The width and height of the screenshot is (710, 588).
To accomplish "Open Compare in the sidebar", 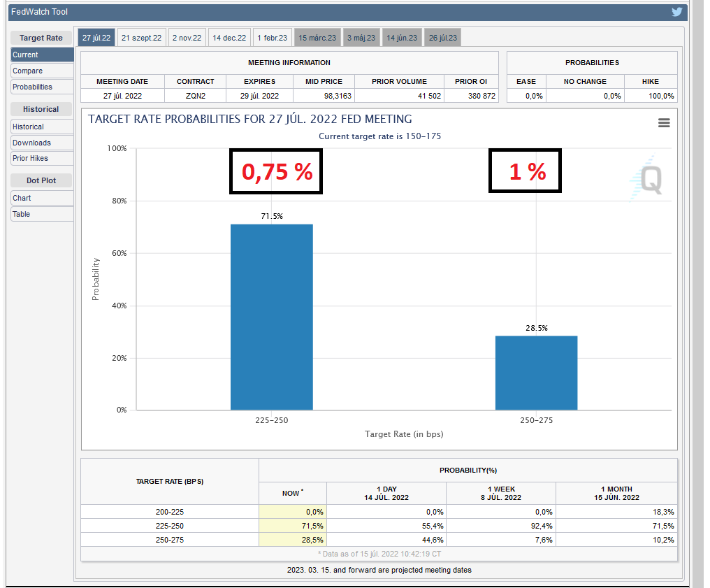I will point(42,71).
